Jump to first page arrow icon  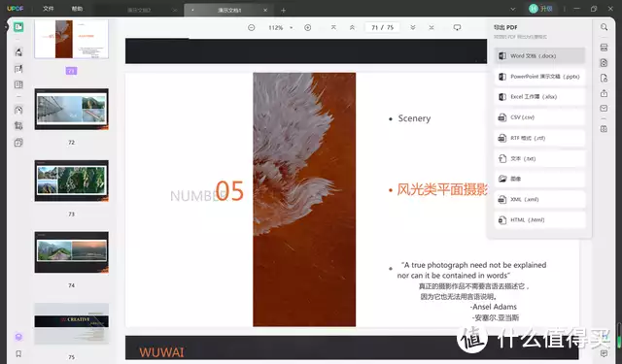(x=333, y=28)
